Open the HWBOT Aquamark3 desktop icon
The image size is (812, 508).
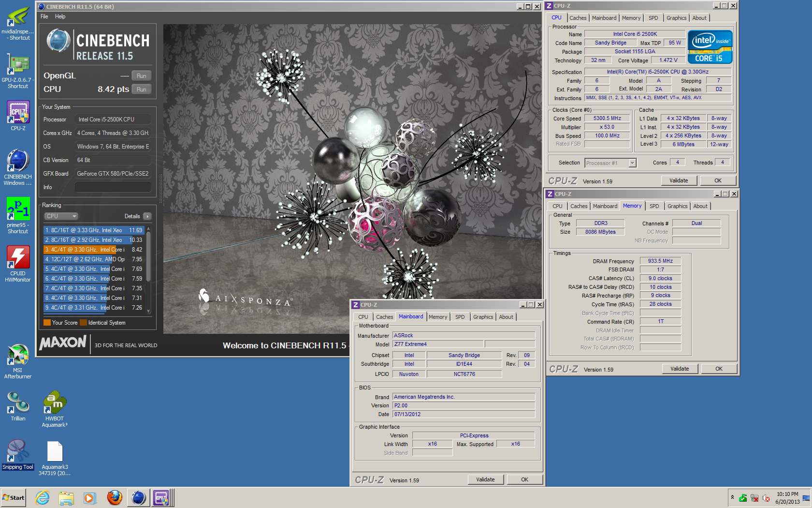tap(55, 409)
